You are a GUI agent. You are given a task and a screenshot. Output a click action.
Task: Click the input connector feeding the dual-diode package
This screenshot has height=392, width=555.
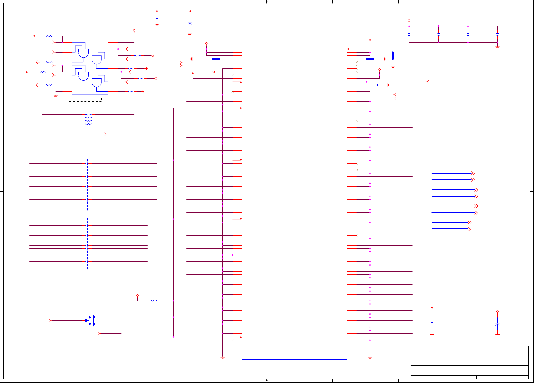[x=50, y=320]
